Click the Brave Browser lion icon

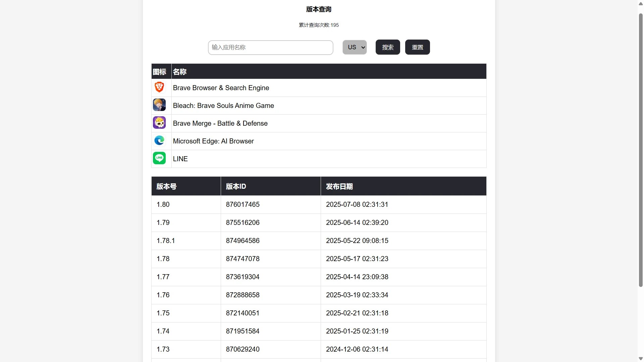click(159, 87)
